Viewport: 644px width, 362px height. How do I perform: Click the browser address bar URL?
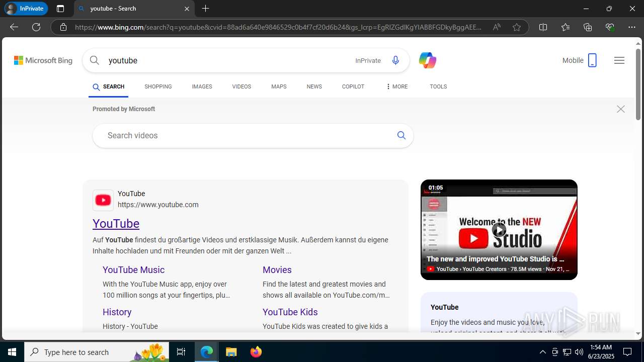pyautogui.click(x=278, y=27)
